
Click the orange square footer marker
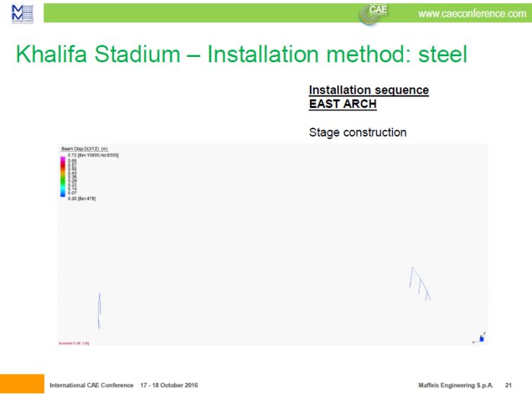pyautogui.click(x=21, y=385)
